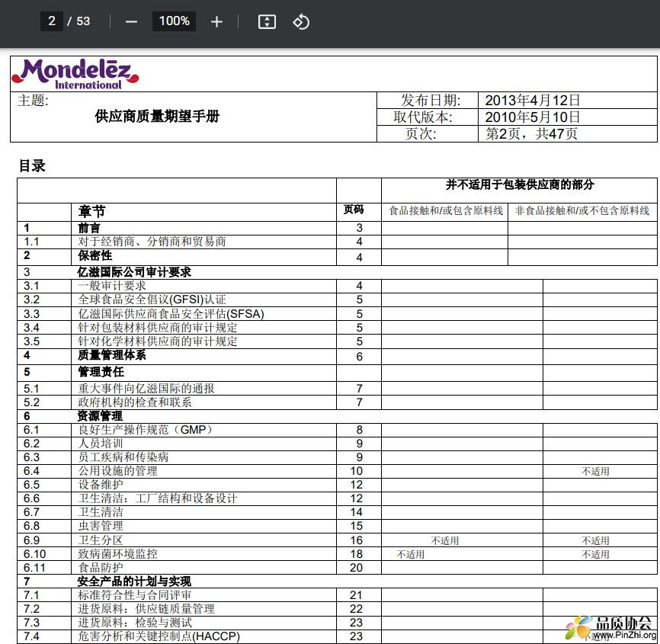Image resolution: width=660 pixels, height=644 pixels.
Task: Click "食品接触和/或包含原料线" column header
Action: tap(446, 210)
